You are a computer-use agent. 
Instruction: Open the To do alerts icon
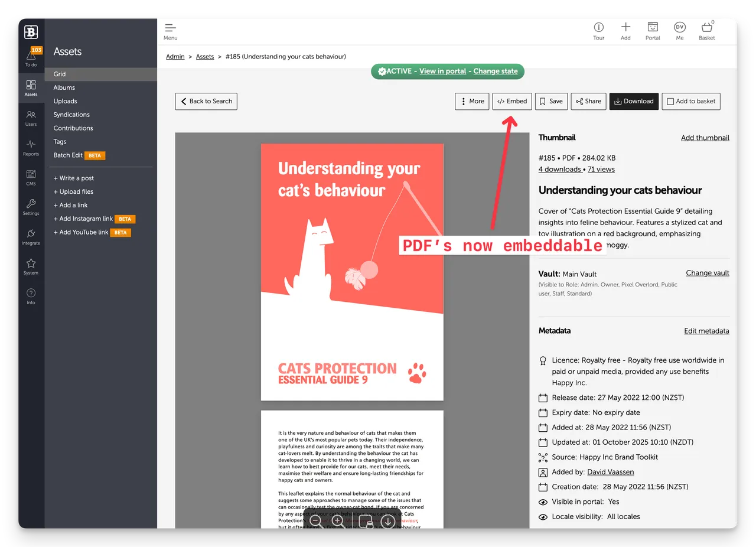(31, 57)
